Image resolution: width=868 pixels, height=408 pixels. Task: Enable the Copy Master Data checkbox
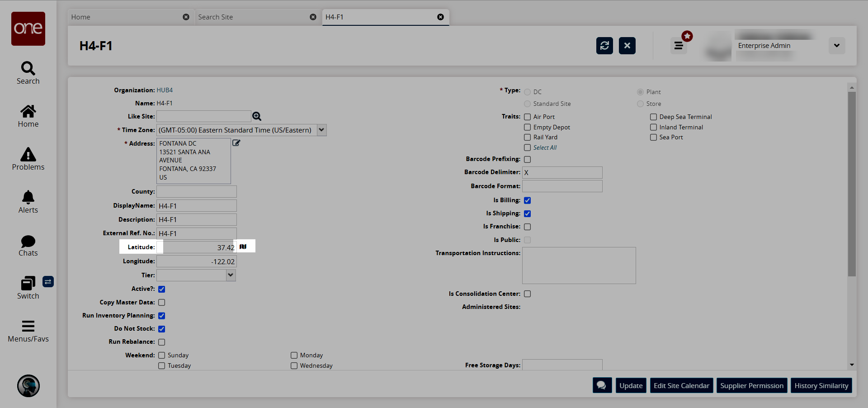pyautogui.click(x=161, y=302)
